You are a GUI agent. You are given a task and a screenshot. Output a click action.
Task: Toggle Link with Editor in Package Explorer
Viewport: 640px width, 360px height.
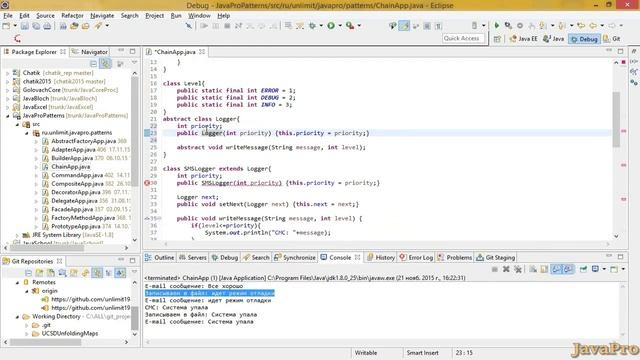click(x=105, y=64)
